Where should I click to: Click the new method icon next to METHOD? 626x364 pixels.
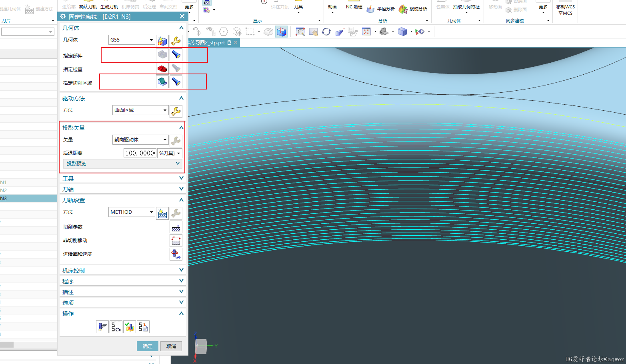pos(162,213)
